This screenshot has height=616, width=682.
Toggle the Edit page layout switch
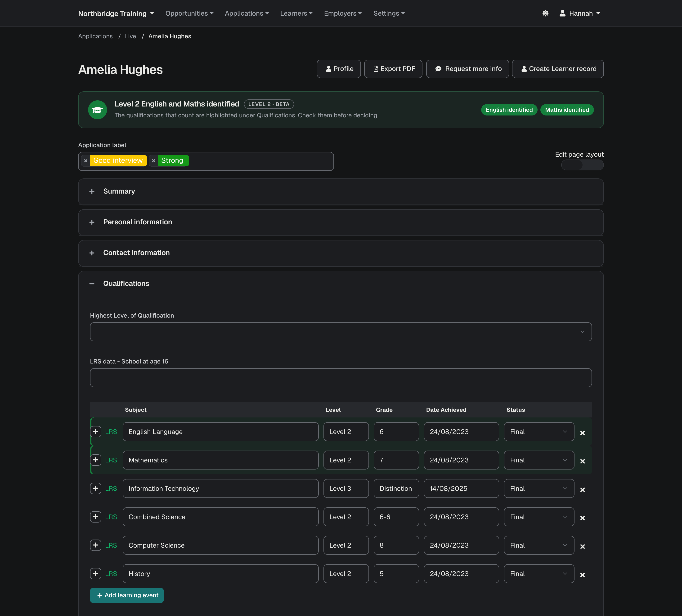(x=582, y=165)
